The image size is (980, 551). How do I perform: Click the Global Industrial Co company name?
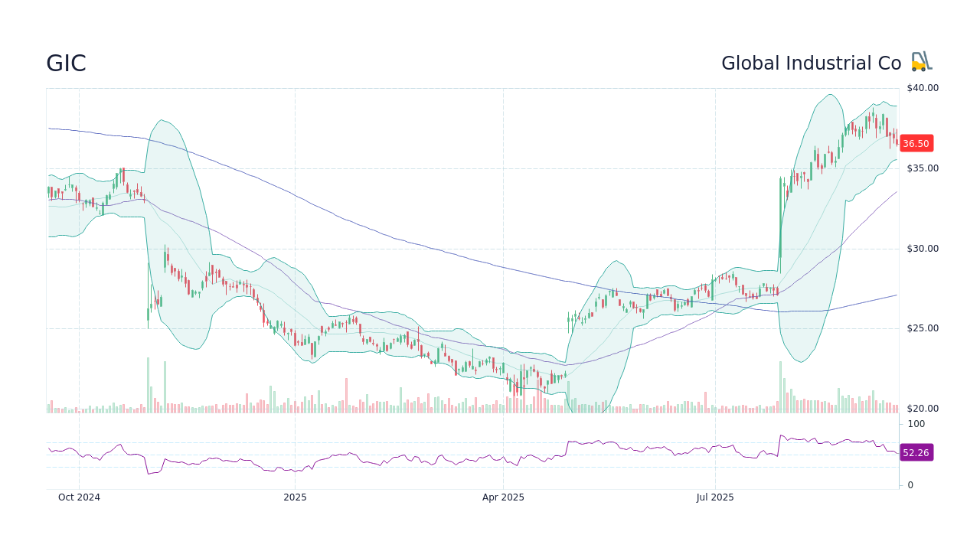pos(812,64)
